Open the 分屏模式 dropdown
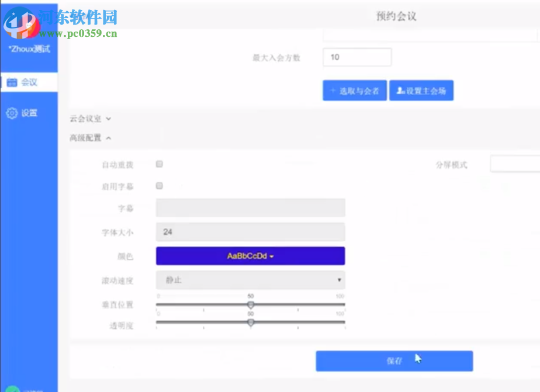 pyautogui.click(x=515, y=164)
